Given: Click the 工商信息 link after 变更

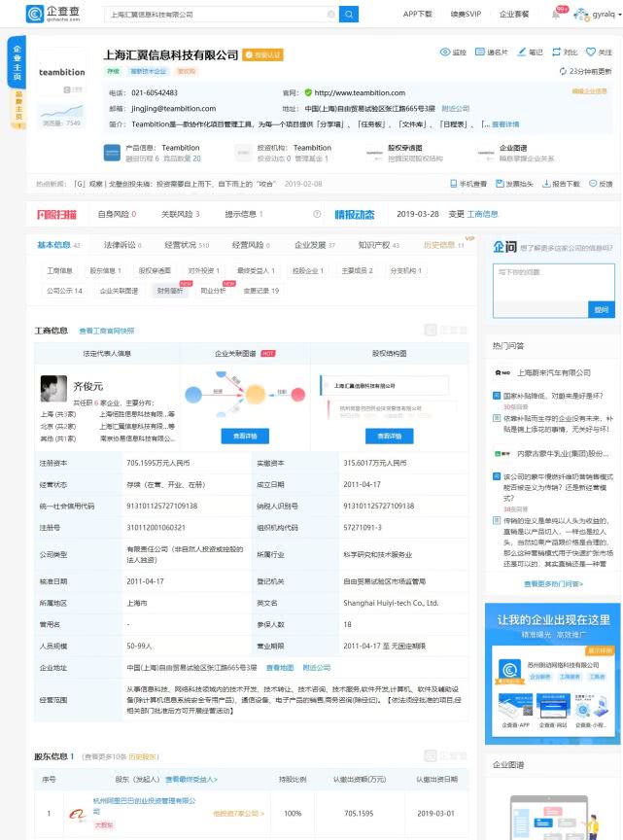Looking at the screenshot, I should [482, 214].
